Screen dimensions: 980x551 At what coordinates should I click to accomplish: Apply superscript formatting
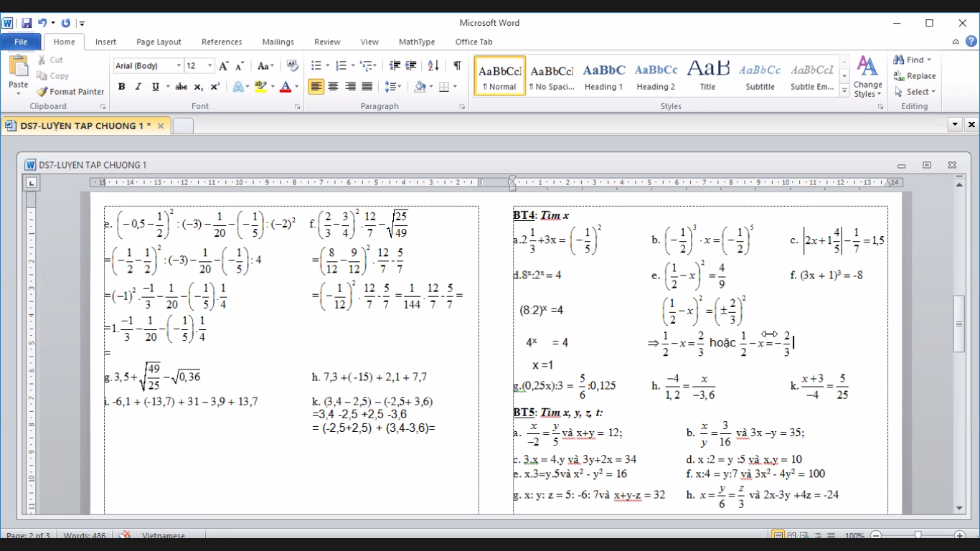click(x=215, y=87)
